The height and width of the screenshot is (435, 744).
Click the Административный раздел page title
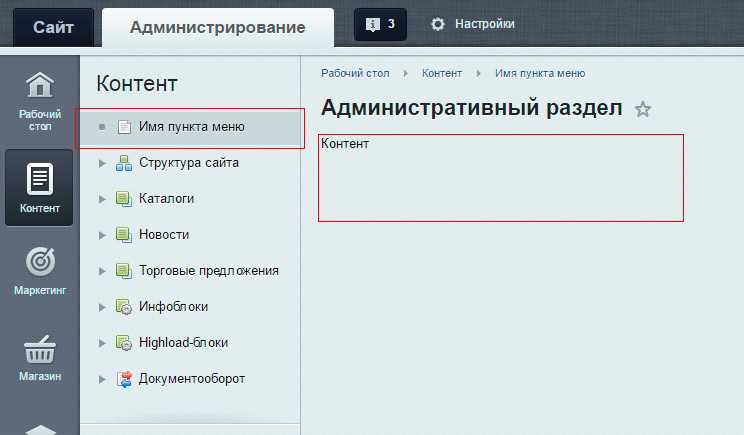[472, 108]
